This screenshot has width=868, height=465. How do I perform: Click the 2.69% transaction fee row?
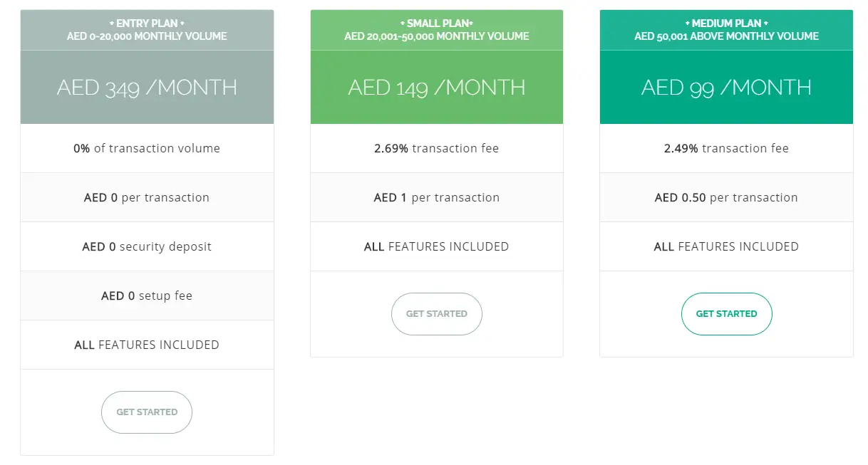(x=437, y=148)
